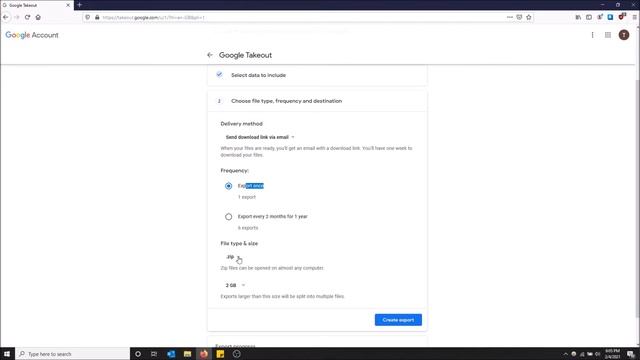Screen dimensions: 640x360
Task: Open File Explorer from the taskbar
Action: click(187, 354)
